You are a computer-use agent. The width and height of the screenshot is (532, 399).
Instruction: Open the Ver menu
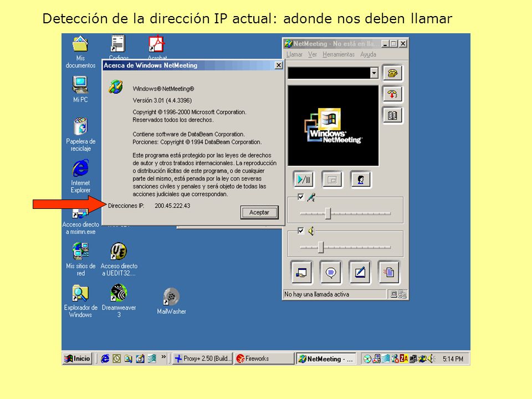tap(313, 54)
